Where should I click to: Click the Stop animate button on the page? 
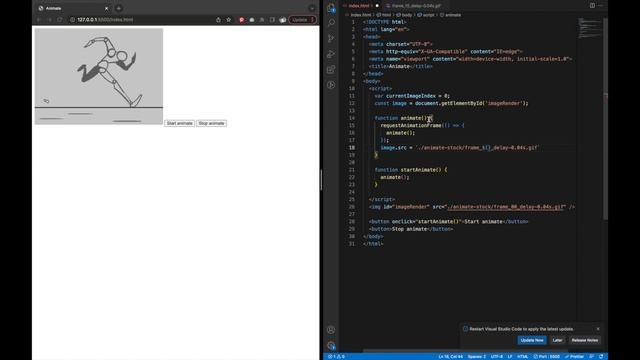pos(211,123)
